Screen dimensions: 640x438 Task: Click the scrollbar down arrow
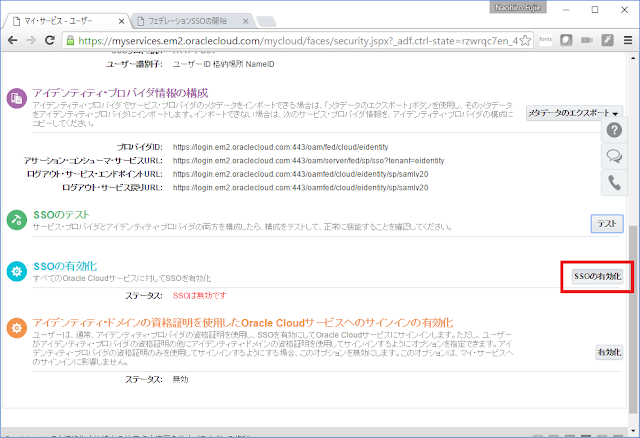[633, 431]
